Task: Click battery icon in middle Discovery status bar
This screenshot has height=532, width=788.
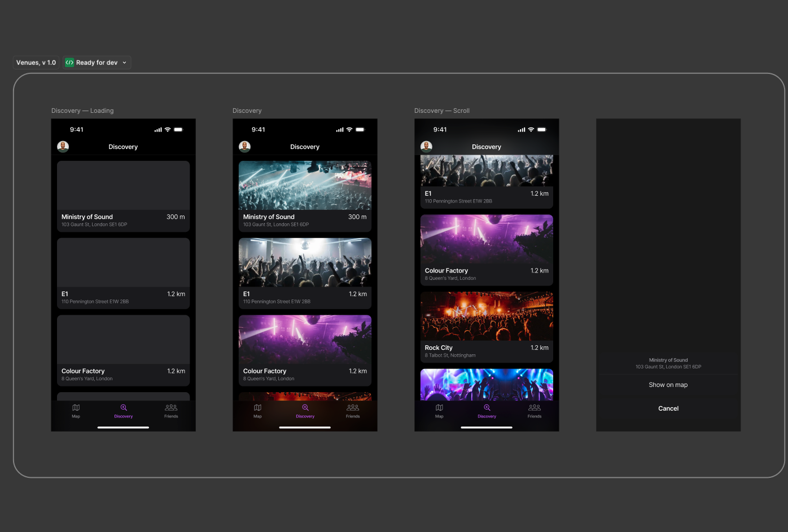Action: click(360, 130)
